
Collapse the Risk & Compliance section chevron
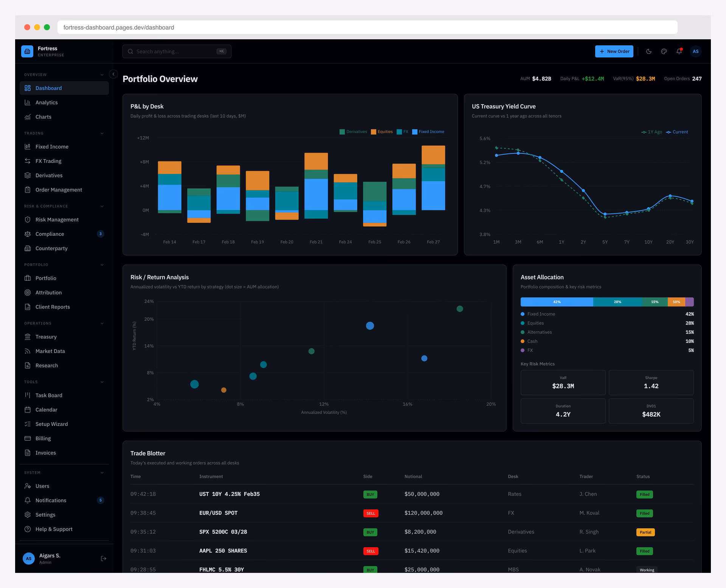pyautogui.click(x=102, y=206)
